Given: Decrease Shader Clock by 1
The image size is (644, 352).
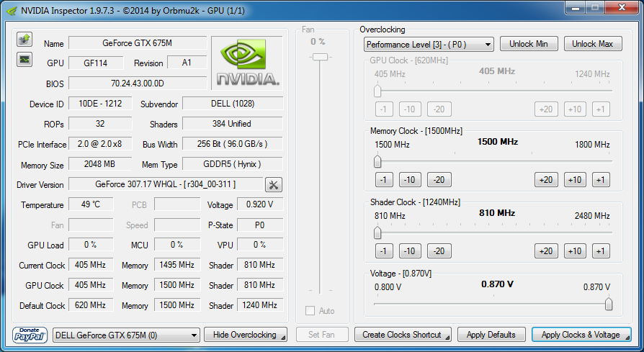Looking at the screenshot, I should [x=384, y=251].
